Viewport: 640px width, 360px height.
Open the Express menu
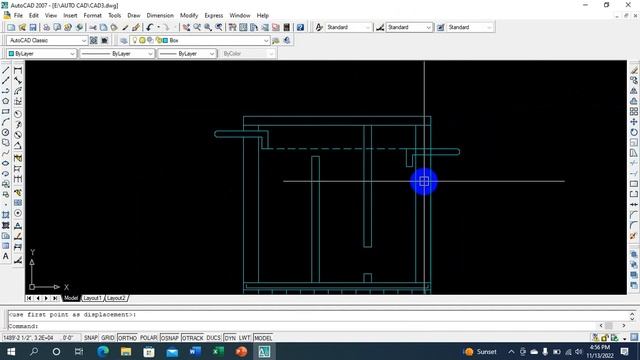click(214, 16)
